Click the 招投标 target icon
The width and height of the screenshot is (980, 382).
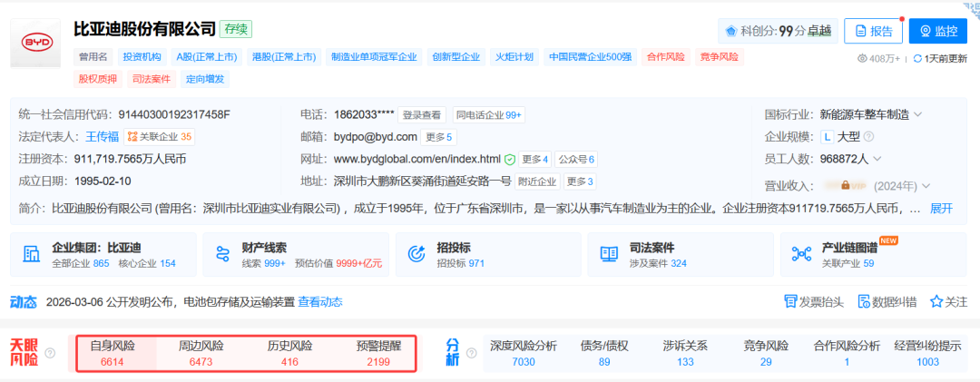(416, 254)
